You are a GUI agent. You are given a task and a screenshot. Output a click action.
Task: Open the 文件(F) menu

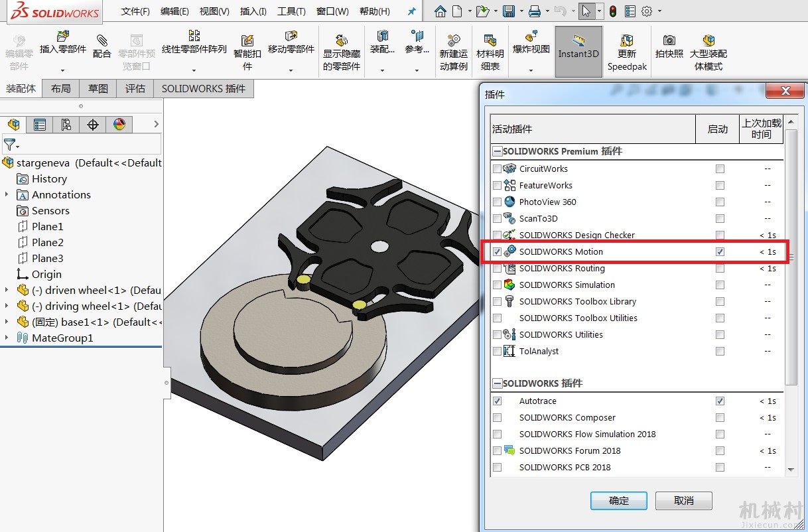click(135, 11)
